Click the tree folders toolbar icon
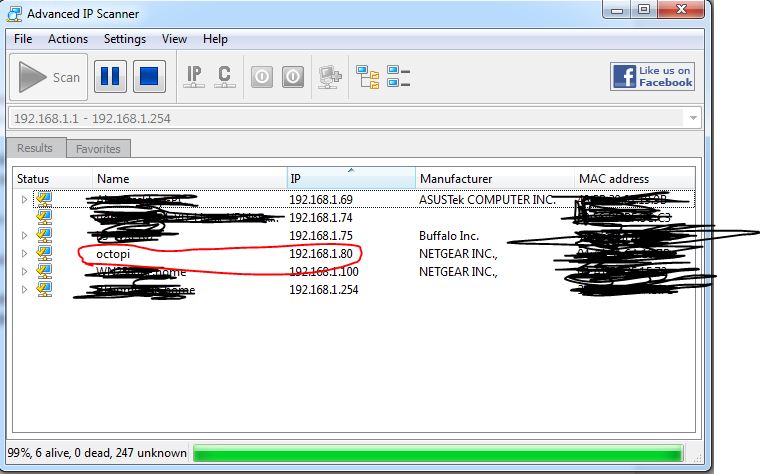The height and width of the screenshot is (474, 760). [368, 77]
